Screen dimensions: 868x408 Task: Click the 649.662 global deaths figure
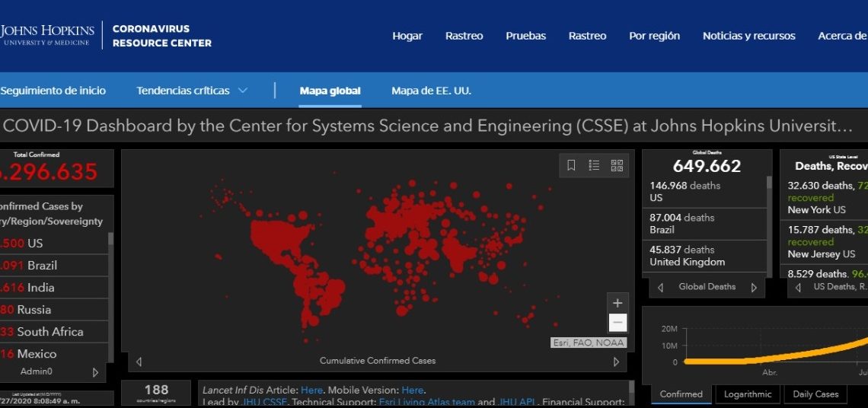click(707, 165)
